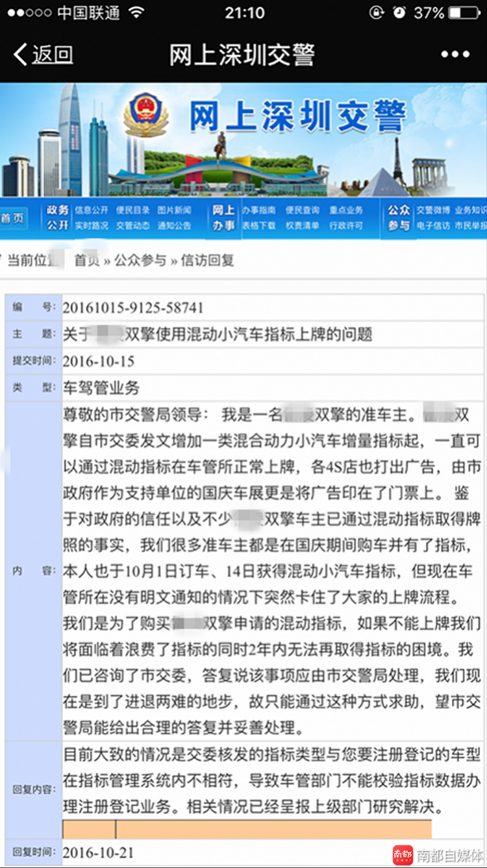Tap the rotation lock icon in the status bar

[x=377, y=12]
